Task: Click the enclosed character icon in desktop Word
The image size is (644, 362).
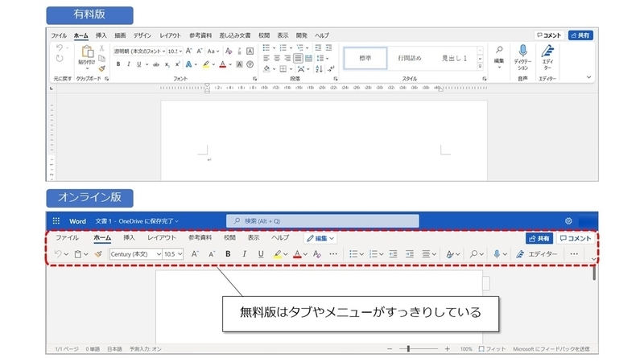Action: coord(250,64)
